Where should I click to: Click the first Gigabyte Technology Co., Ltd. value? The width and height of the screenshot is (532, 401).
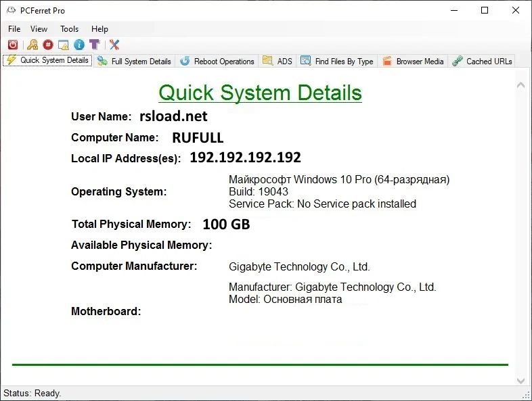coord(299,266)
